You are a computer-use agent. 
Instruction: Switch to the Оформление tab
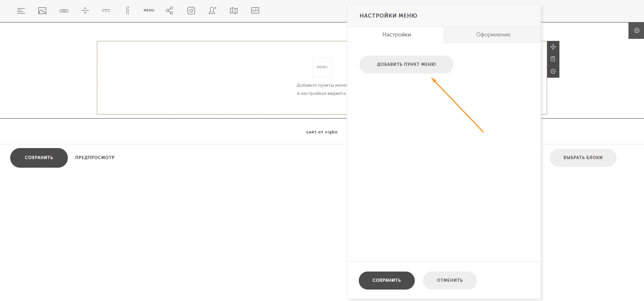[x=493, y=35]
